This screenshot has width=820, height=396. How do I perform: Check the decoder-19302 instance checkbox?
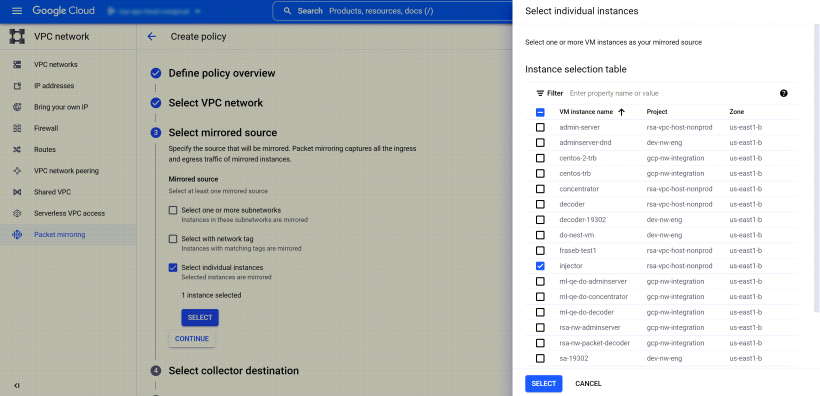pyautogui.click(x=540, y=220)
